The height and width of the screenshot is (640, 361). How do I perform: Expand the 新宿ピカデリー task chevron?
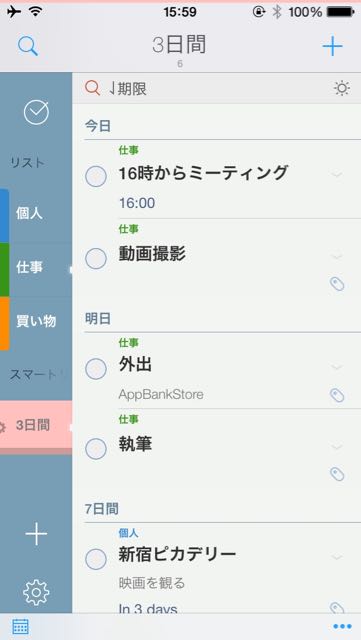click(x=336, y=557)
